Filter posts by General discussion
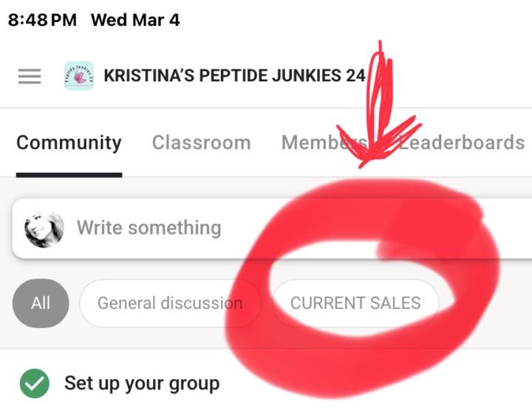This screenshot has height=410, width=532. [x=169, y=303]
